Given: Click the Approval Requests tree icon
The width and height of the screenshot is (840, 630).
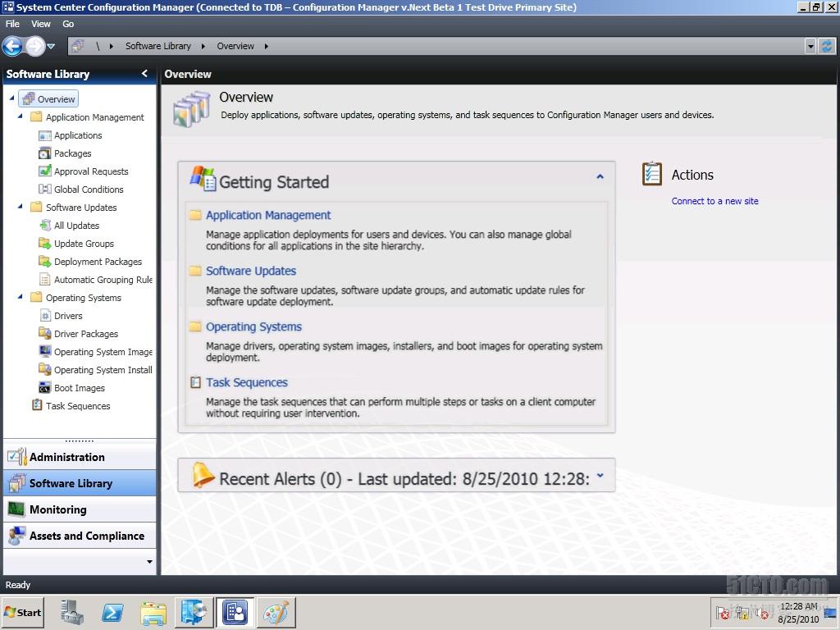Looking at the screenshot, I should pos(45,171).
